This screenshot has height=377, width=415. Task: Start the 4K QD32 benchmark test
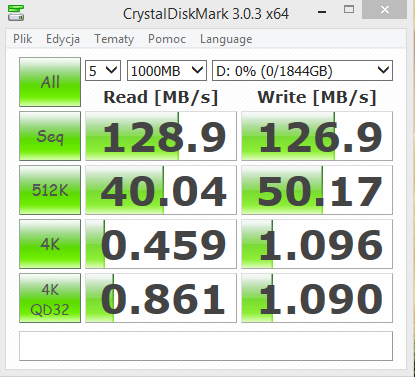[50, 298]
